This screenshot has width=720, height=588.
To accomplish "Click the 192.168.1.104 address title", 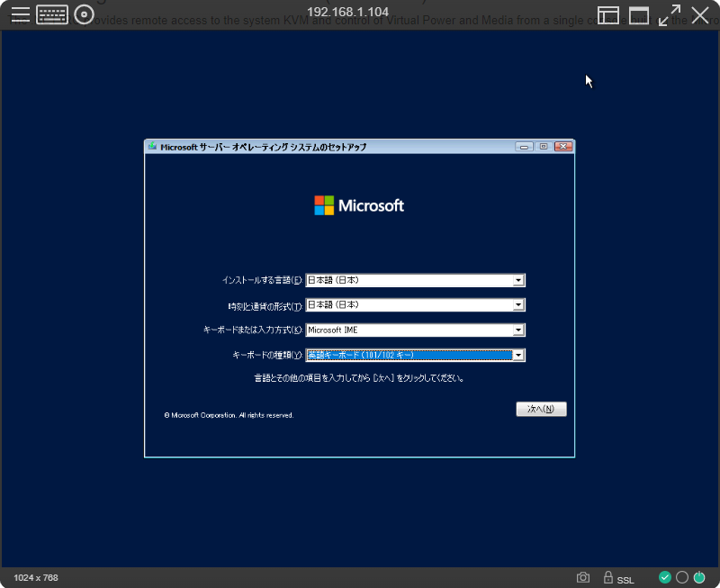I will coord(347,12).
